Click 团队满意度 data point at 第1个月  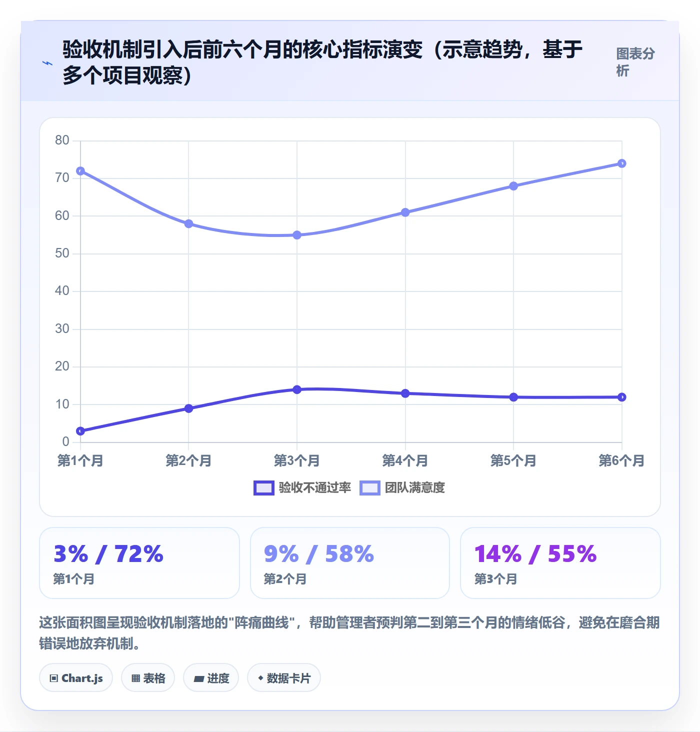point(80,171)
